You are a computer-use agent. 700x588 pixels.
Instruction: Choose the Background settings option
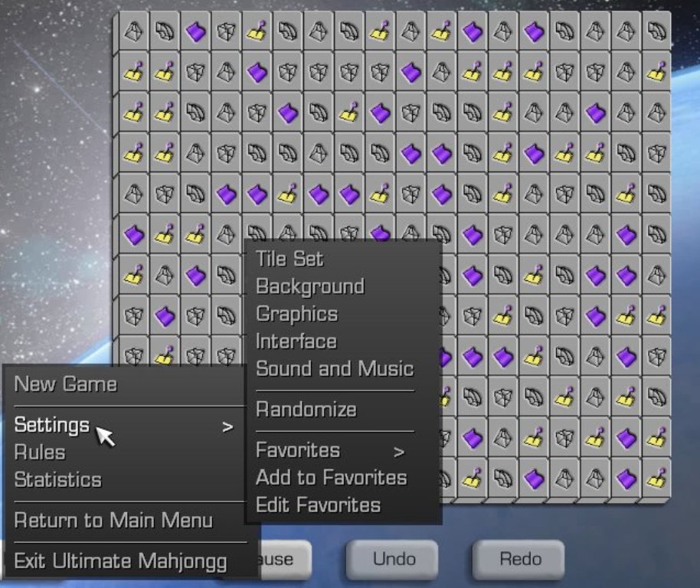click(309, 286)
